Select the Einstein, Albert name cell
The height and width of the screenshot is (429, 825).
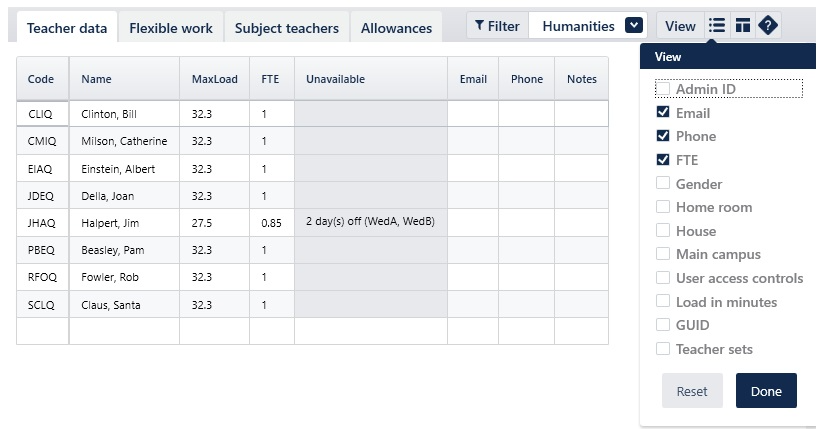coord(124,169)
